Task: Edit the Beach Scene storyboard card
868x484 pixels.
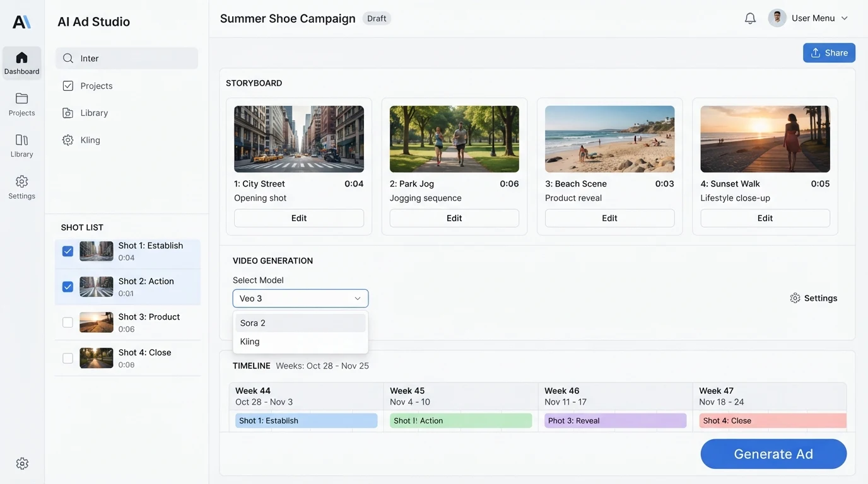Action: (609, 218)
